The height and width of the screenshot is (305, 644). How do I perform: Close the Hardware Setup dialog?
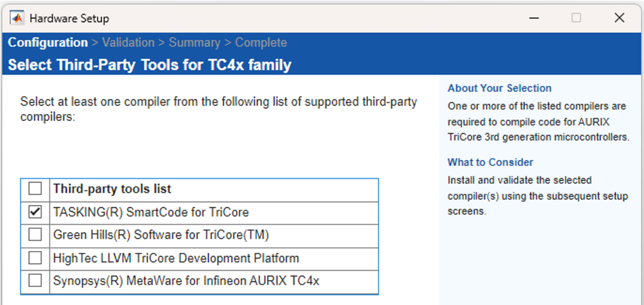(x=619, y=18)
